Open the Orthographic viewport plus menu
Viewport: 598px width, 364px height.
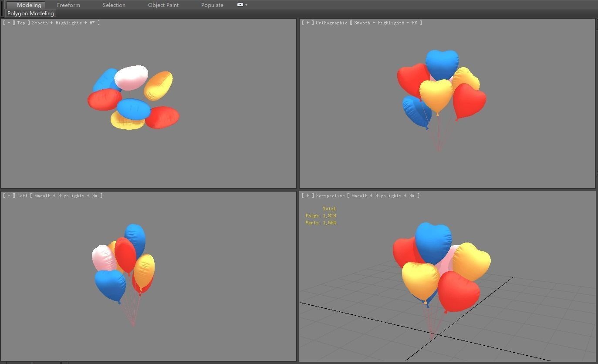tap(307, 23)
